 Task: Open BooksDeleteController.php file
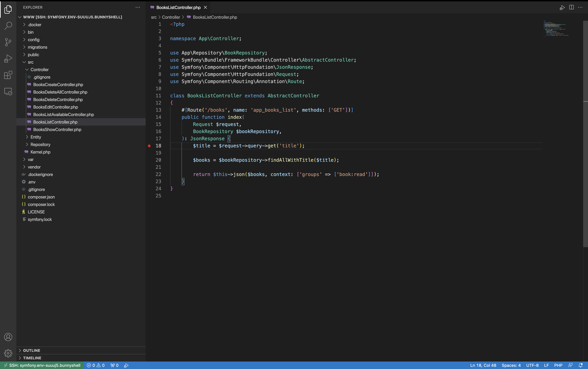coord(81,100)
